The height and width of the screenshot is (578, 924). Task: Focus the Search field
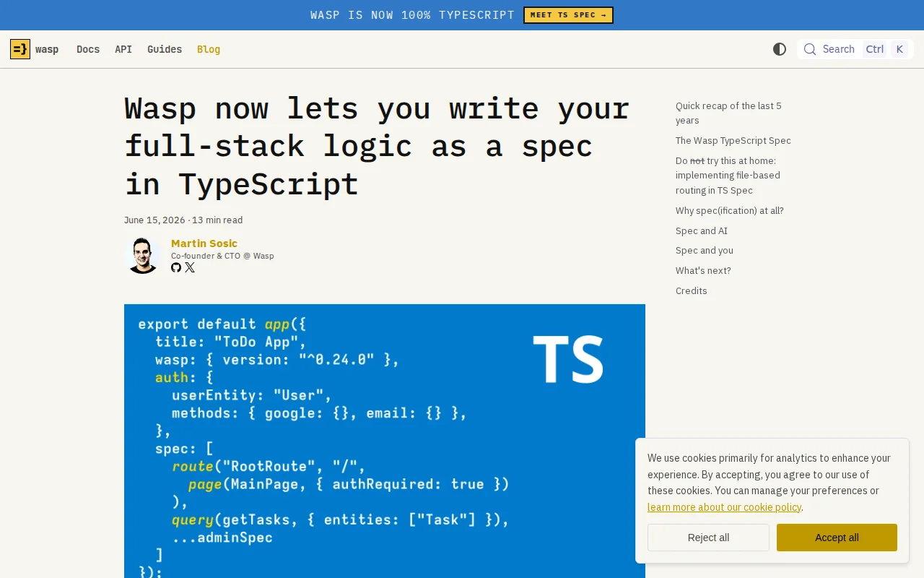coord(855,49)
